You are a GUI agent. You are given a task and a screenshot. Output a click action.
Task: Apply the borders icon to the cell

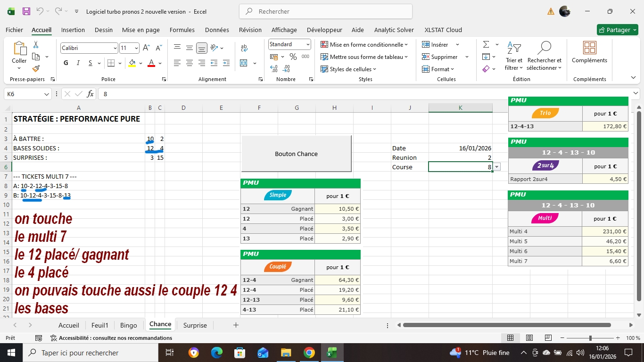[x=111, y=63]
